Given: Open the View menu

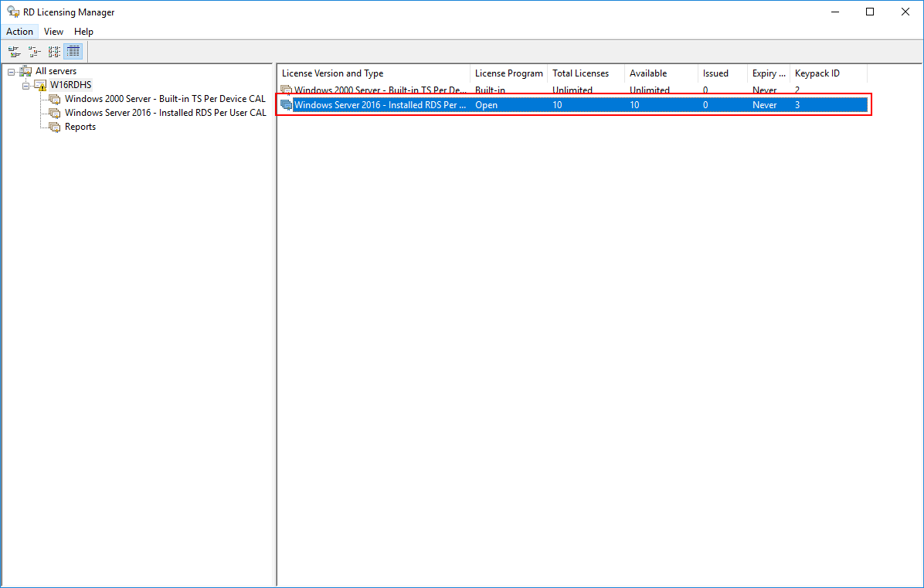Looking at the screenshot, I should [x=53, y=32].
